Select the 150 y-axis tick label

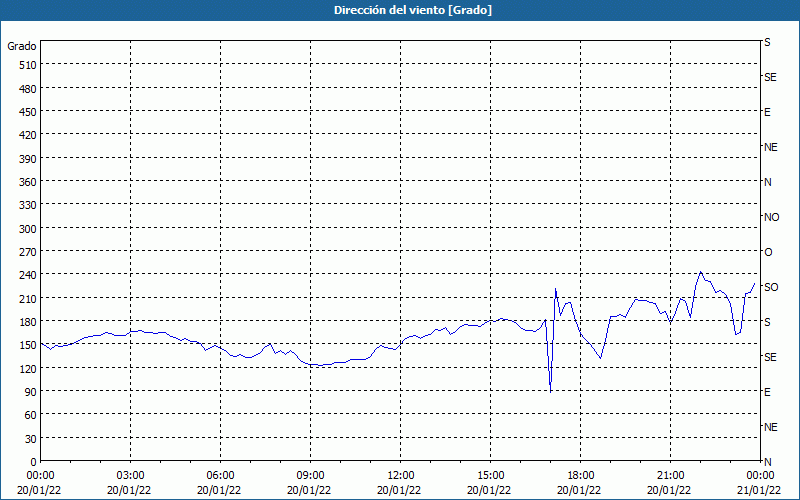pyautogui.click(x=29, y=345)
